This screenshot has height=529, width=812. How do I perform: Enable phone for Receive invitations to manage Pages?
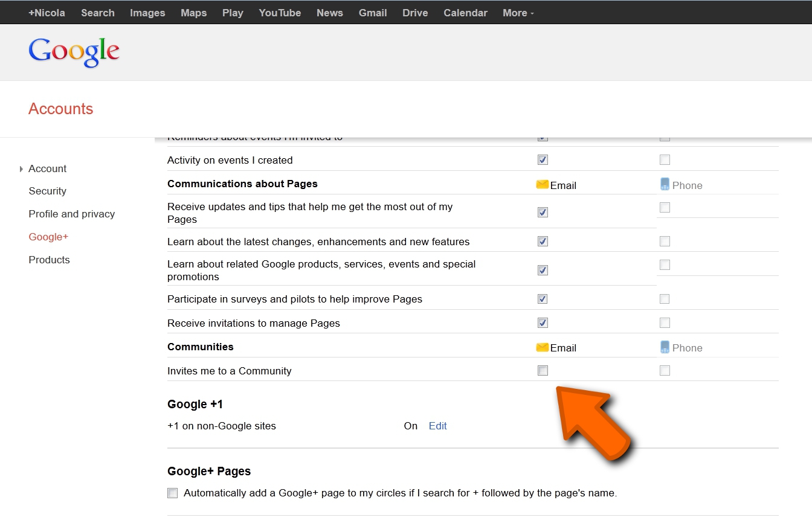(x=665, y=322)
